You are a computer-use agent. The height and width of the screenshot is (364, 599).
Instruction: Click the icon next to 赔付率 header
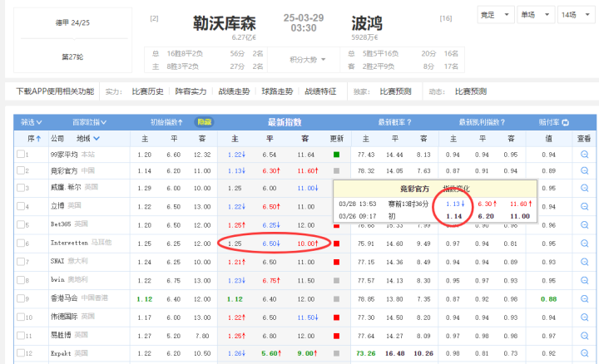click(x=566, y=122)
